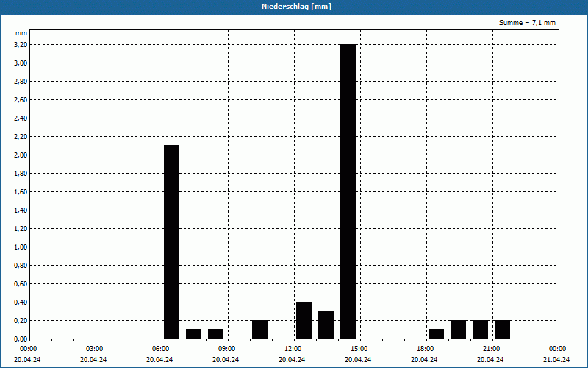The height and width of the screenshot is (368, 588).
Task: Click the 2,40 y-axis value
Action: (21, 118)
